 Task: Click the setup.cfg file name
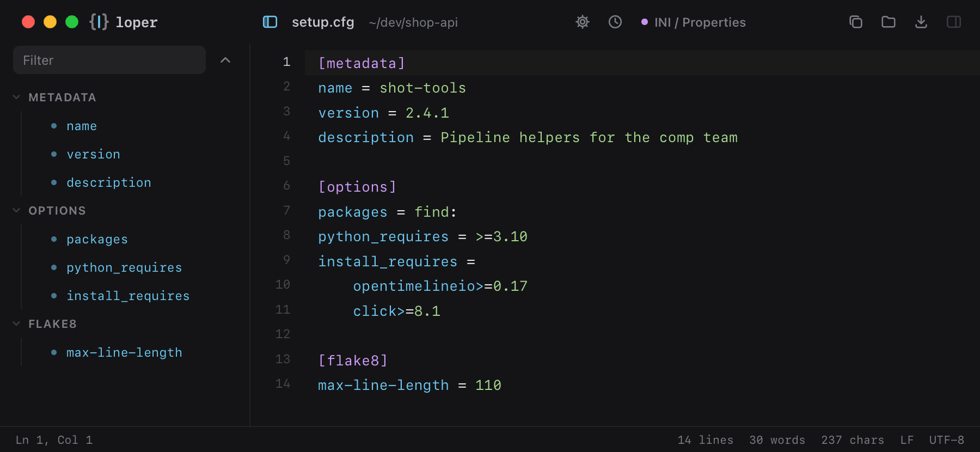(323, 22)
